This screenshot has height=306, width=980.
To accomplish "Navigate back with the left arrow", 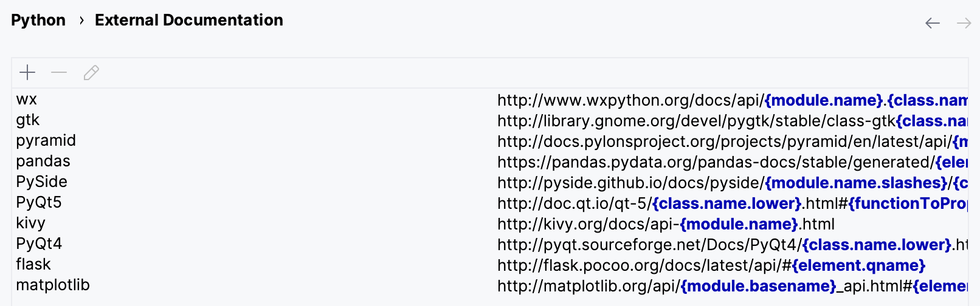I will pyautogui.click(x=932, y=23).
